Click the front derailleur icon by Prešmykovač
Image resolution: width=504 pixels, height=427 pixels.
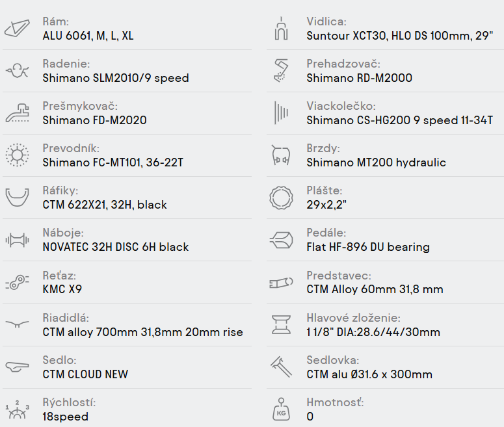pyautogui.click(x=18, y=113)
